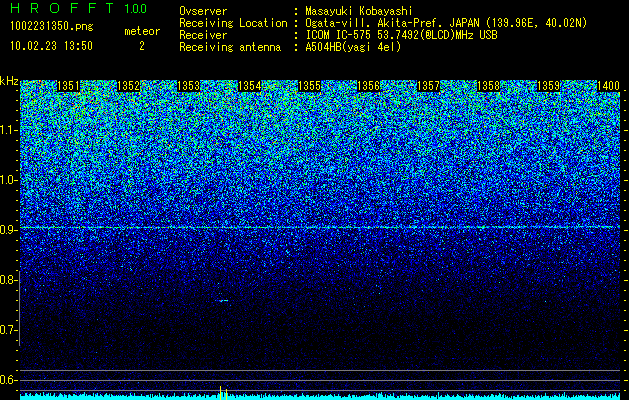The image size is (629, 400).
Task: Click the 1352 time marker
Action: [128, 86]
